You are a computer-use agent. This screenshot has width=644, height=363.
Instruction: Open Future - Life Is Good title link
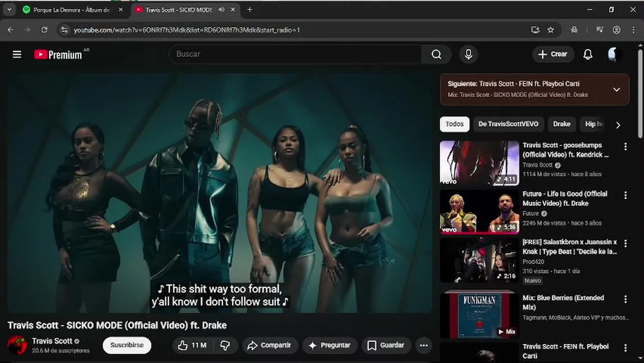pos(565,198)
